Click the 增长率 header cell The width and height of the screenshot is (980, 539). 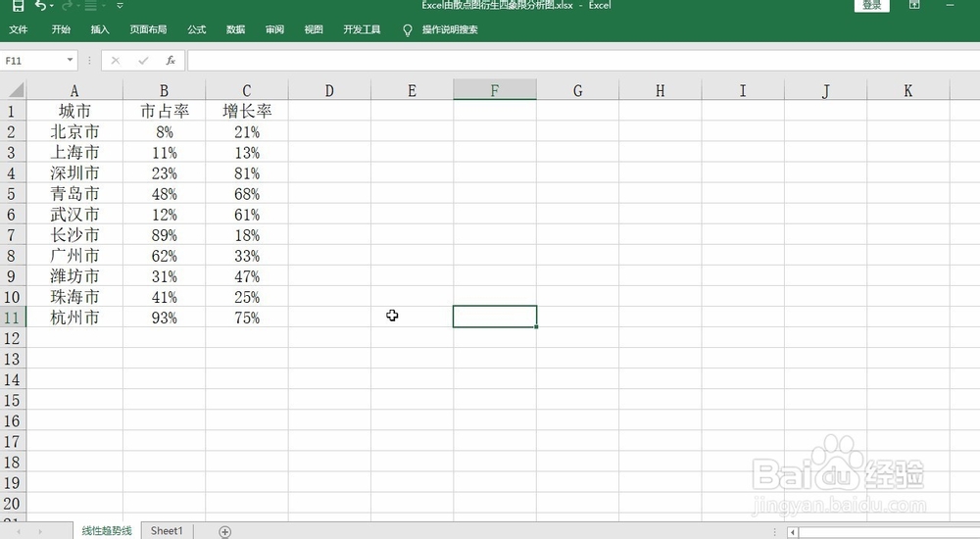tap(246, 112)
